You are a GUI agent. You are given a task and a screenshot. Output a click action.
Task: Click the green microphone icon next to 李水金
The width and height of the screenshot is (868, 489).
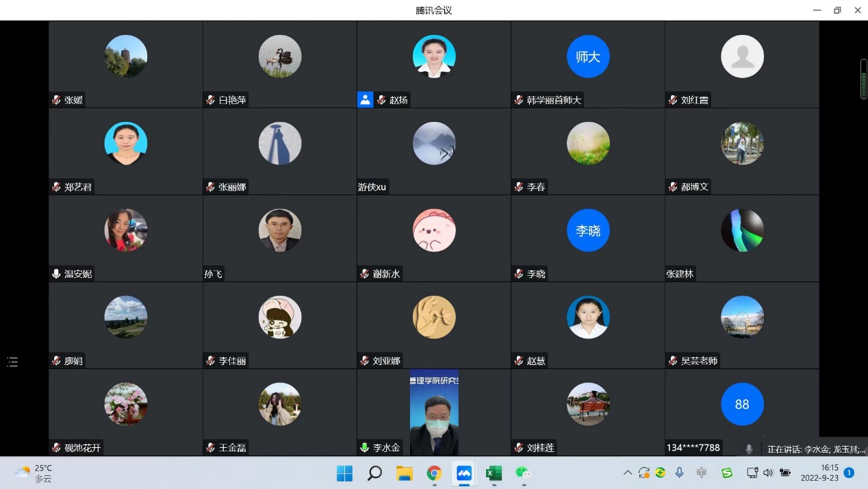[365, 448]
